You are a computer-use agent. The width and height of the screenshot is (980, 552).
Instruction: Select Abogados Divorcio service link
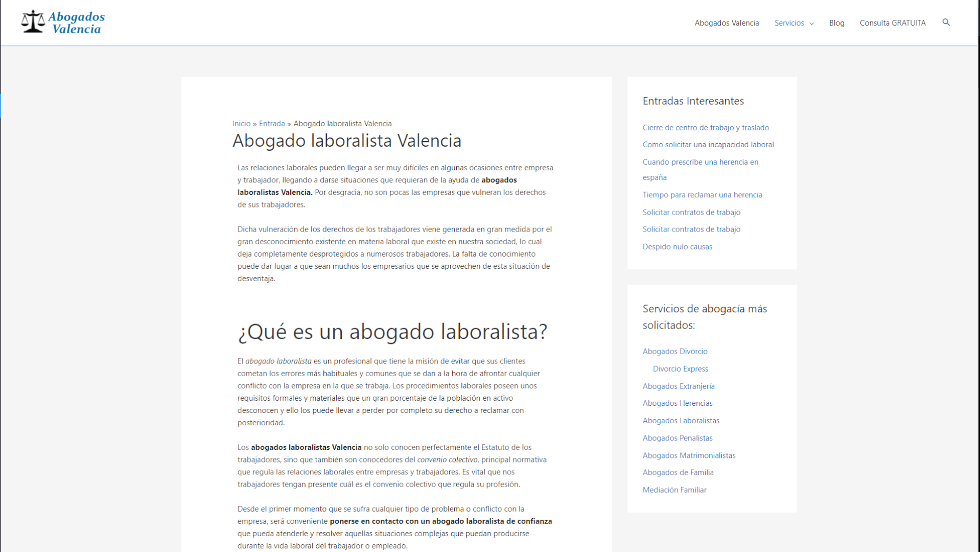pyautogui.click(x=674, y=352)
